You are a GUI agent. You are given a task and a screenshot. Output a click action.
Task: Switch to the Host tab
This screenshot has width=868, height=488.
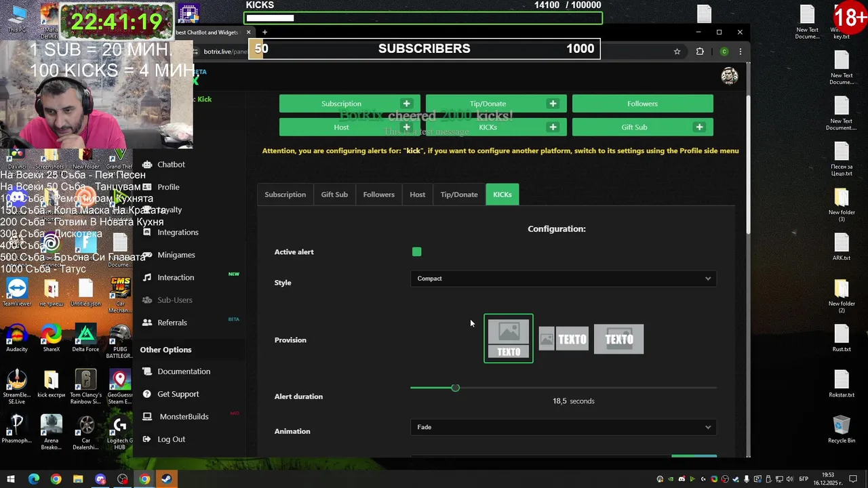pos(417,195)
